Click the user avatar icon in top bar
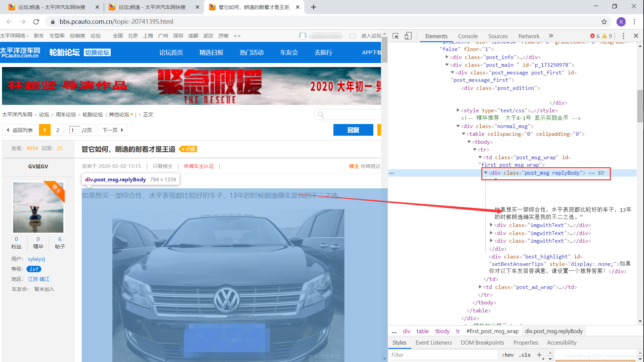Screen dimensions: 644x362 point(303,36)
